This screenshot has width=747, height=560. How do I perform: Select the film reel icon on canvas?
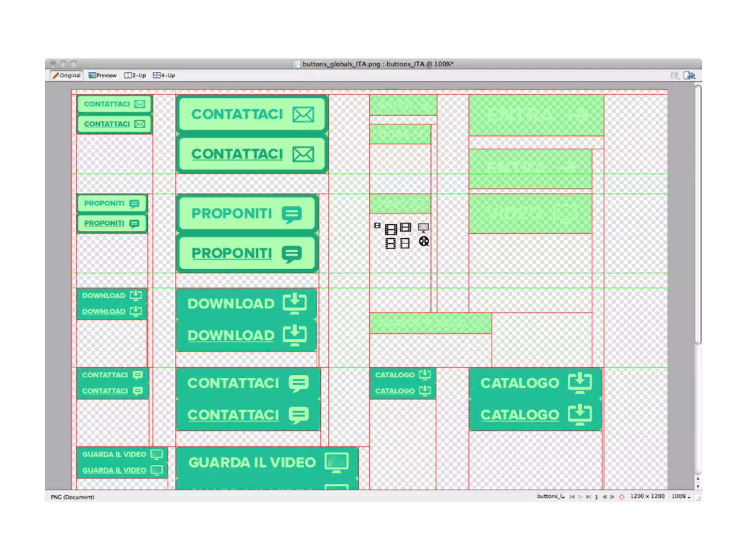[423, 241]
